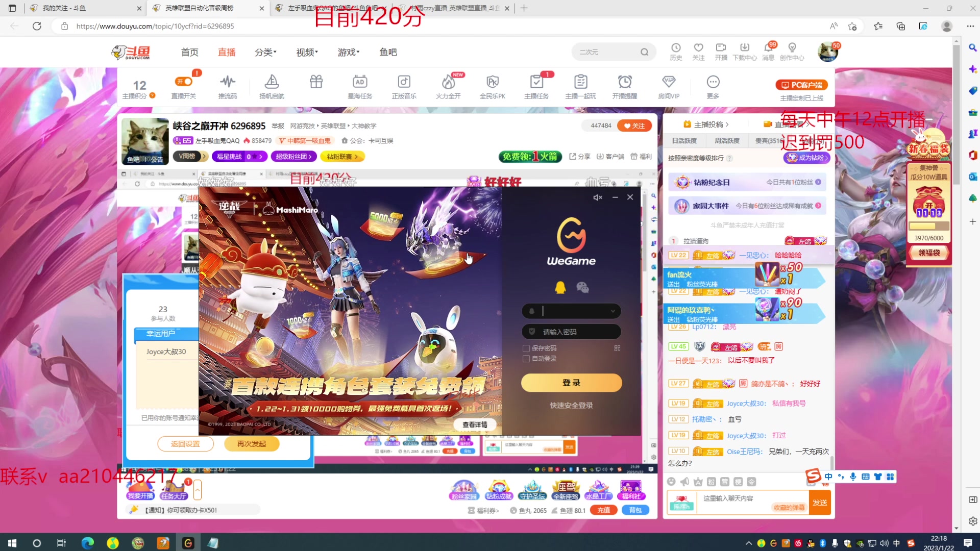
Task: Open Task View on Windows taskbar
Action: (x=61, y=543)
